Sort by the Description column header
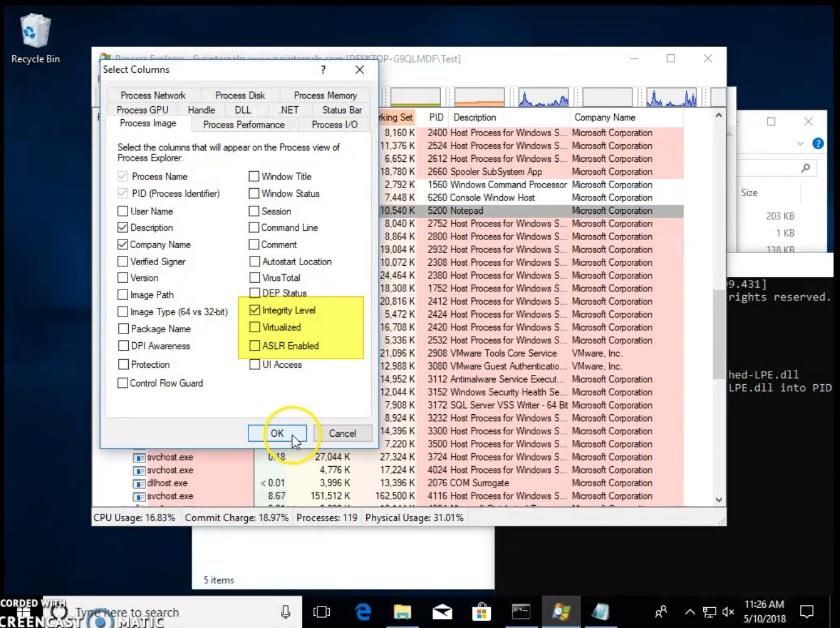The image size is (840, 628). coord(510,117)
